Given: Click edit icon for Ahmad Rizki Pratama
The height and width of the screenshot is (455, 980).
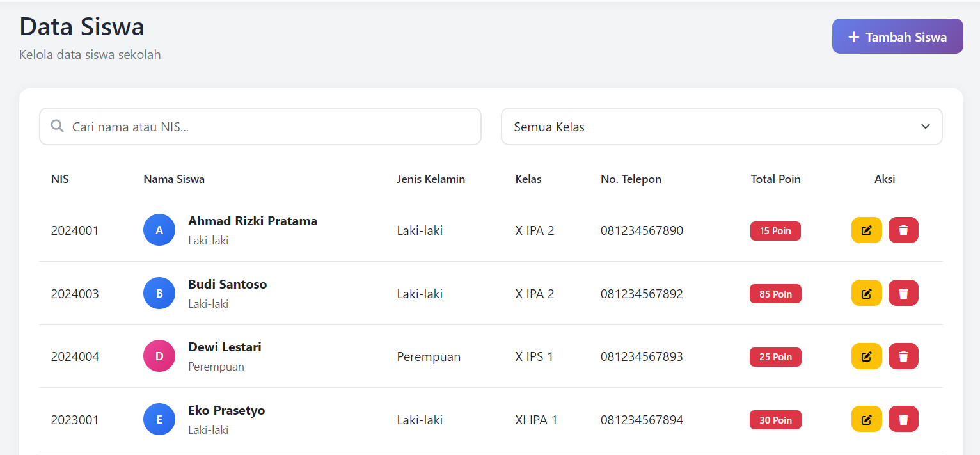Looking at the screenshot, I should pyautogui.click(x=866, y=230).
